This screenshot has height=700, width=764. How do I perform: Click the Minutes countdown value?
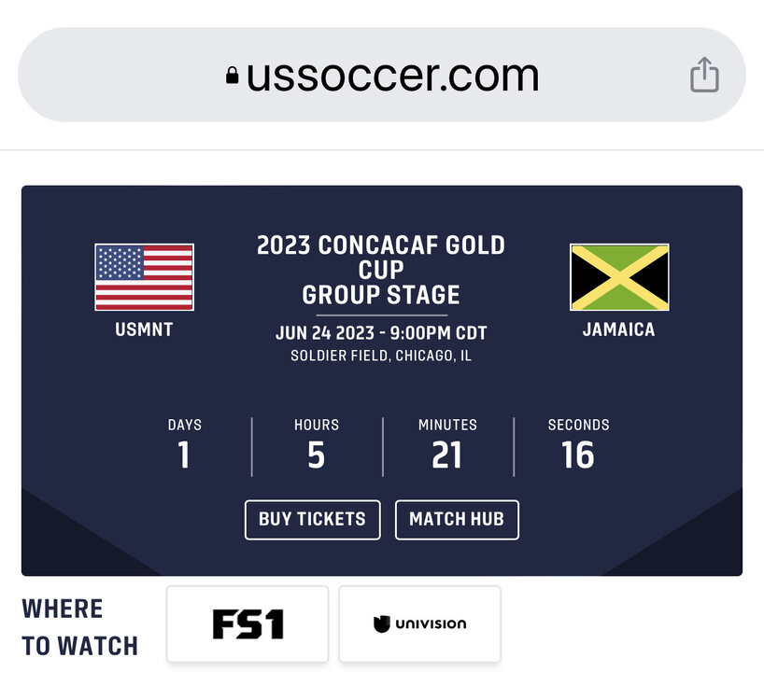(447, 455)
